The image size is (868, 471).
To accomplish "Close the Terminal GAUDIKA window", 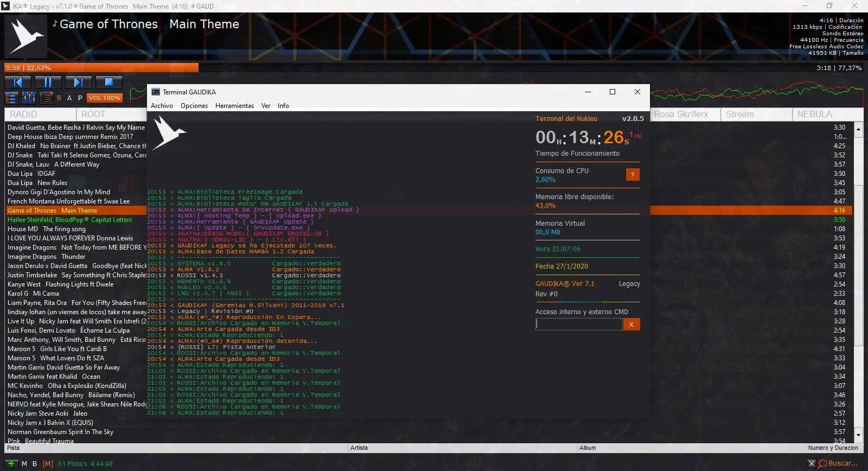I will click(637, 92).
